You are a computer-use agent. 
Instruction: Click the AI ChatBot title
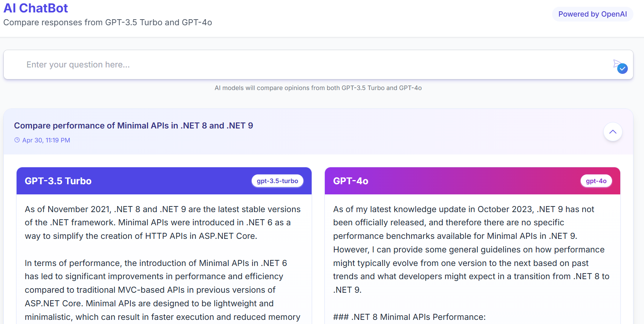pos(36,8)
